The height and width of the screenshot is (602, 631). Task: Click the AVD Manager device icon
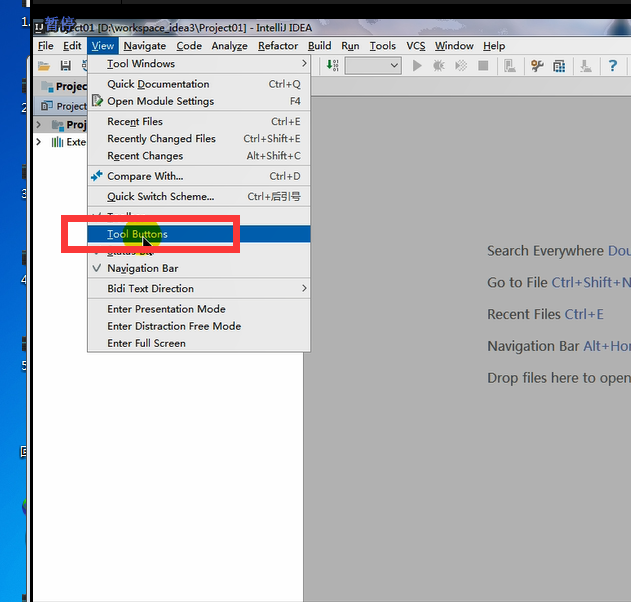(x=510, y=66)
